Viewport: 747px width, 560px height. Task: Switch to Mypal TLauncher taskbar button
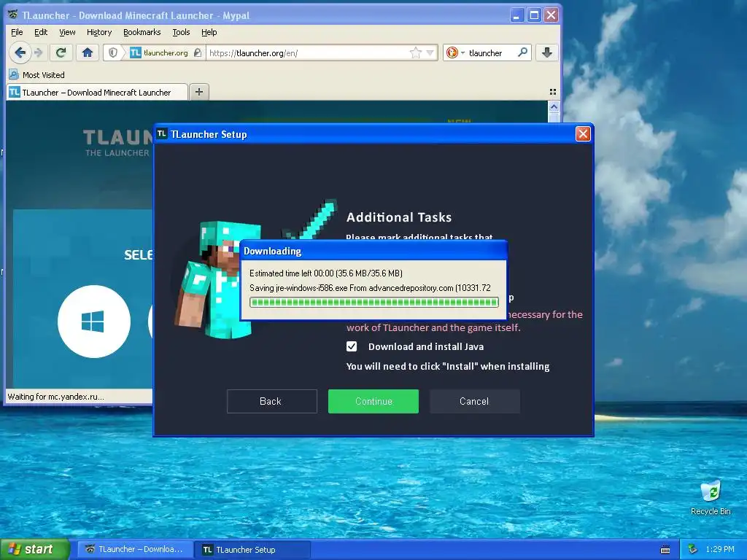135,549
